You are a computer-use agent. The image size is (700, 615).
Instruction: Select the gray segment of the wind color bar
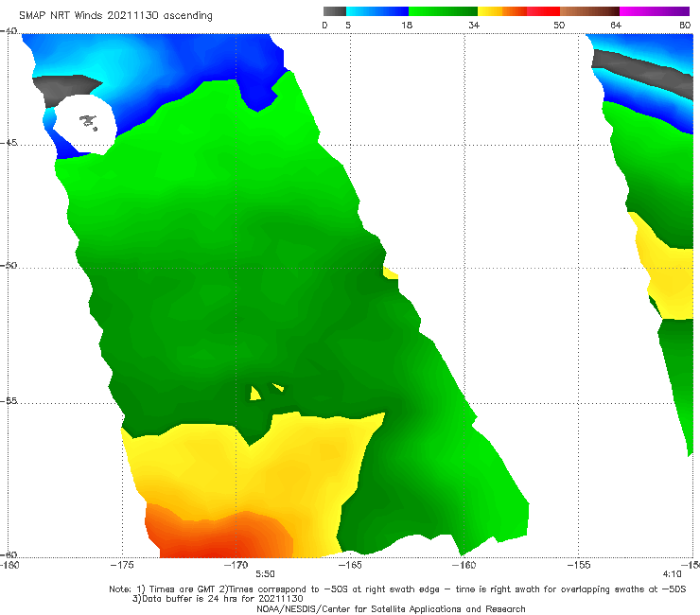point(334,11)
